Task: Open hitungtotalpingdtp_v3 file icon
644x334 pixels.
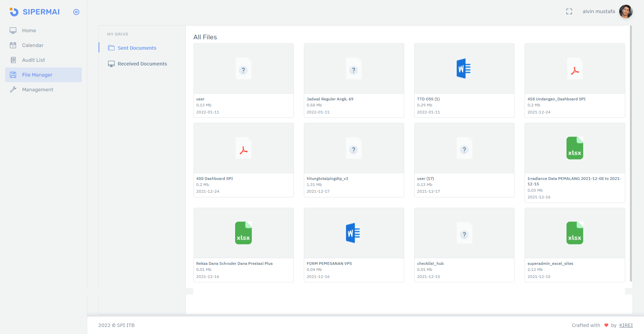Action: (x=354, y=148)
